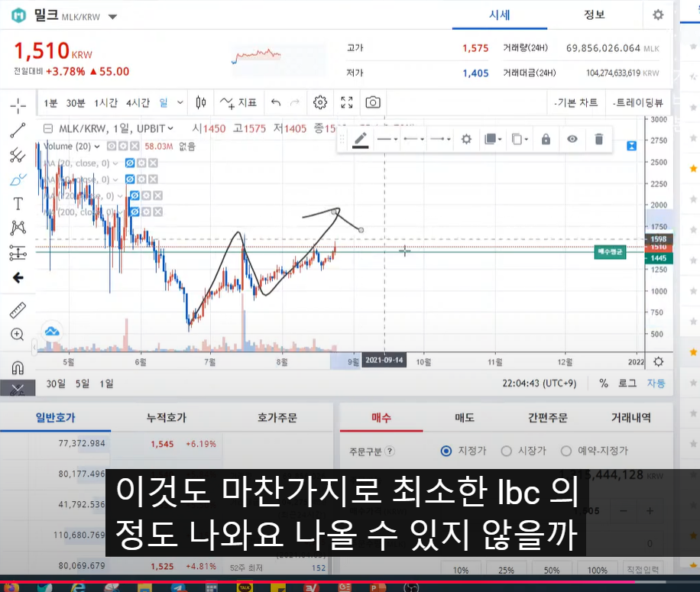The height and width of the screenshot is (592, 700).
Task: Select the 지정가 limit order radio
Action: 446,451
